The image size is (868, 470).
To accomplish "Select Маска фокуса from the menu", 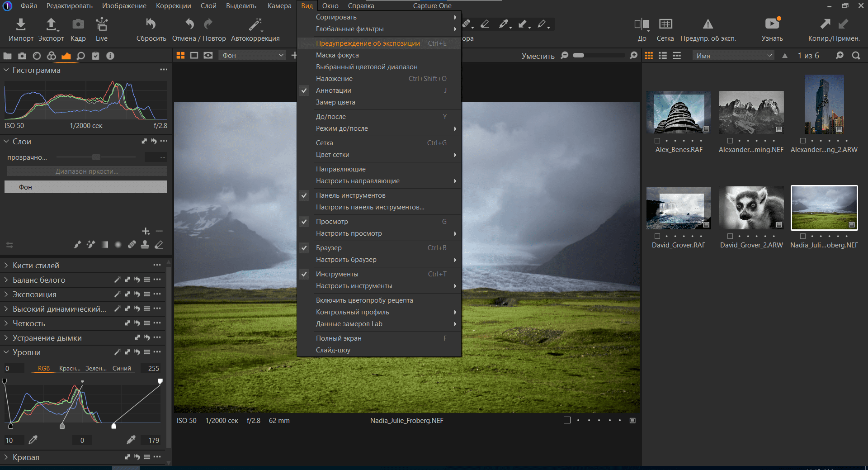I will click(337, 55).
